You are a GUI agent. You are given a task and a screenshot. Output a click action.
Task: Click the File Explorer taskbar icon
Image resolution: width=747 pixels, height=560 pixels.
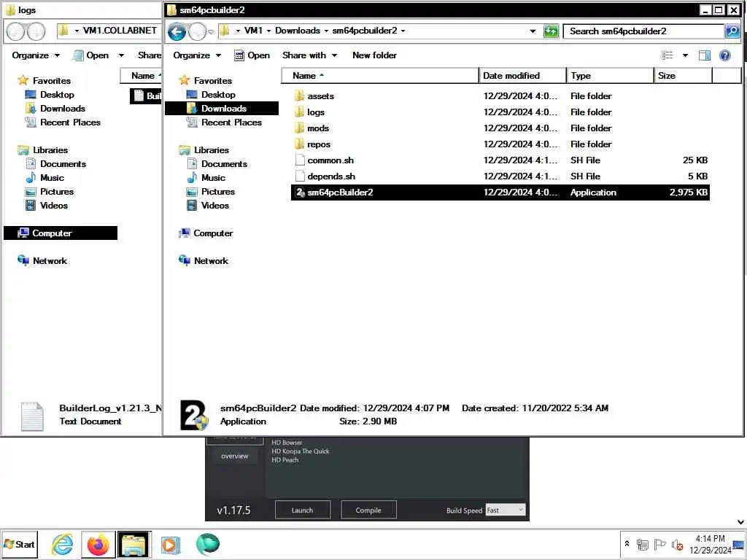pos(134,544)
